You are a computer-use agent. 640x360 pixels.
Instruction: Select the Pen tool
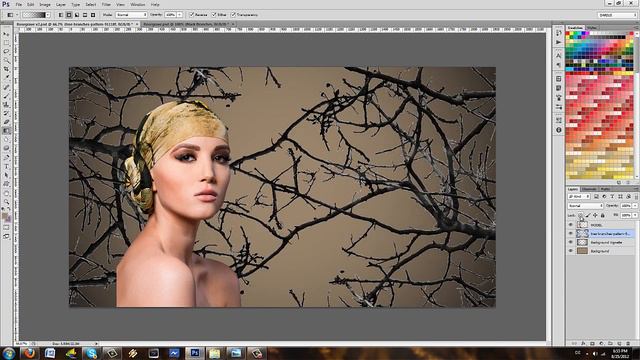click(6, 158)
